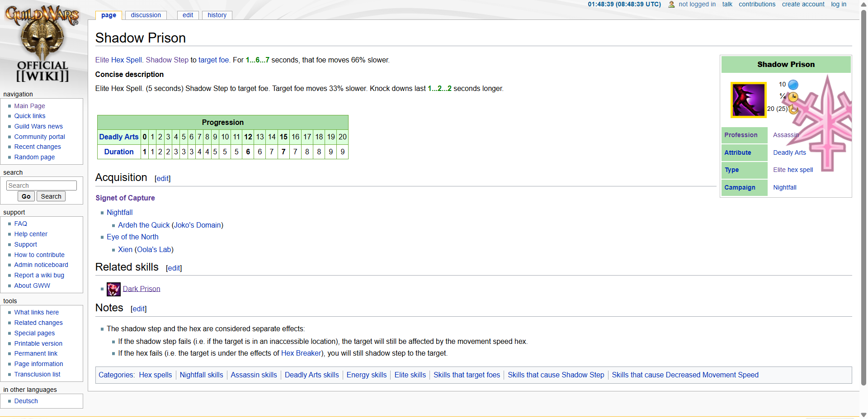Screen dimensions: 868x419
Task: Open contributions in the top bar
Action: pyautogui.click(x=757, y=4)
